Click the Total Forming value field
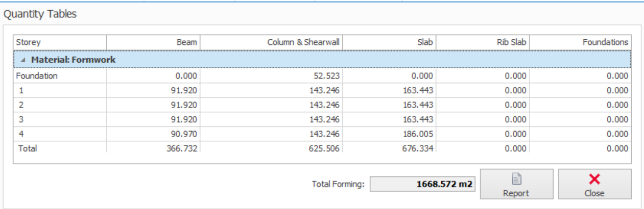644x209 pixels. point(422,184)
